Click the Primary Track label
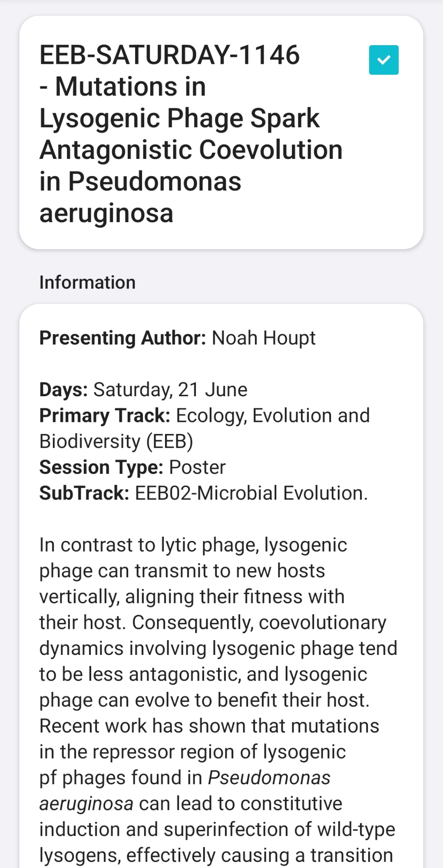 point(105,415)
